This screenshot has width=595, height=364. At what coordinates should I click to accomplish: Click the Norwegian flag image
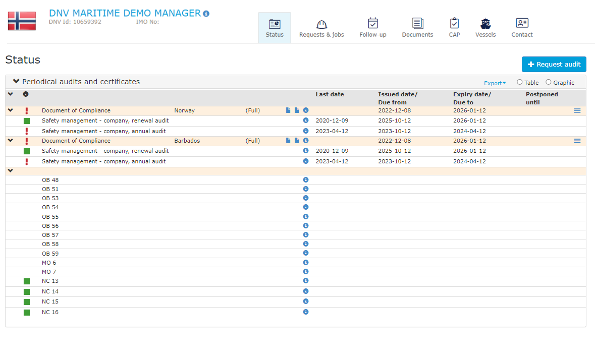click(x=22, y=21)
